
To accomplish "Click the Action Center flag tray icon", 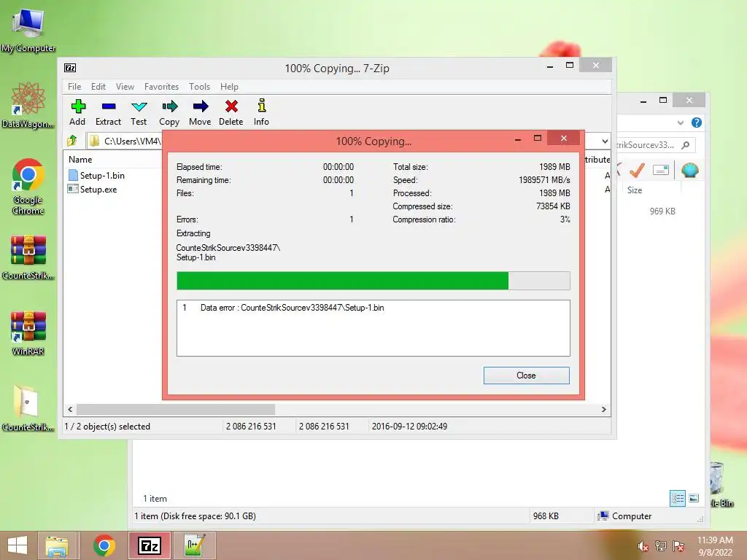I will tap(678, 546).
